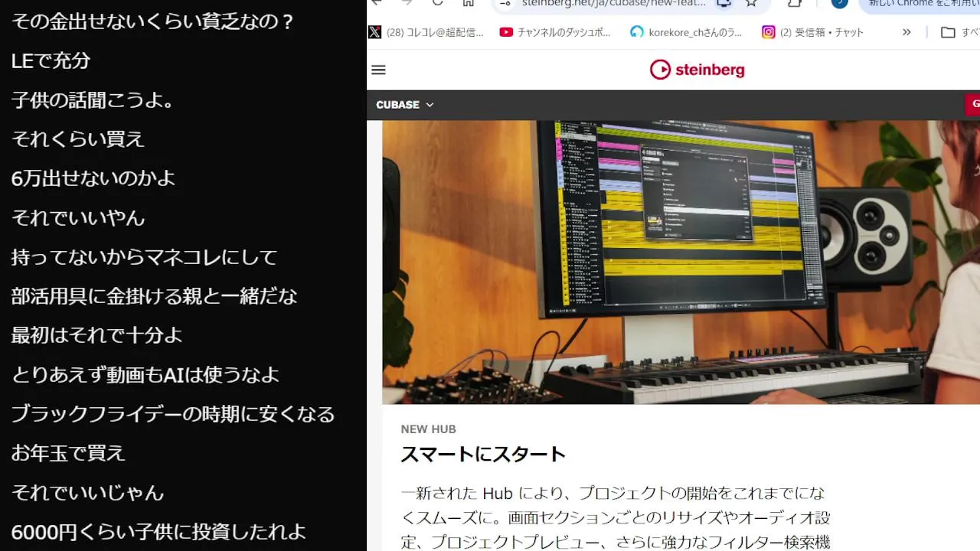This screenshot has height=551, width=980.
Task: Click the NEW HUB label
Action: (428, 429)
